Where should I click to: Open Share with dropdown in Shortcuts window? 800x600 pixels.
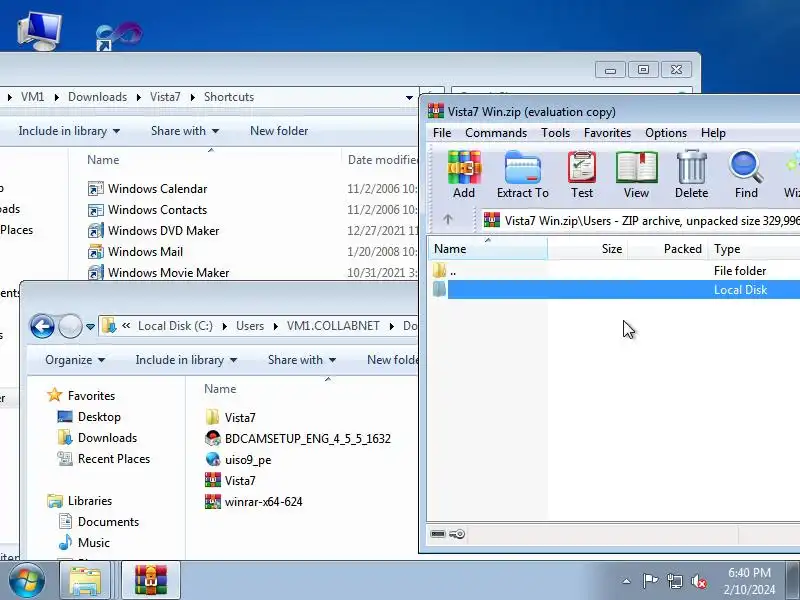[185, 131]
